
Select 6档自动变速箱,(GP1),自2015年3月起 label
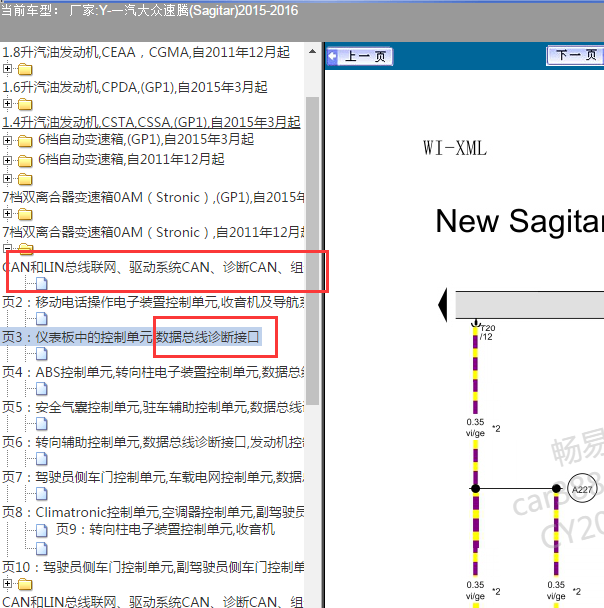146,139
